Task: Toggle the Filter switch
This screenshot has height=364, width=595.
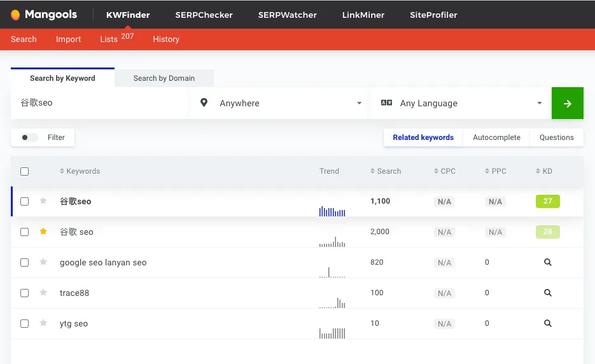Action: click(x=29, y=137)
